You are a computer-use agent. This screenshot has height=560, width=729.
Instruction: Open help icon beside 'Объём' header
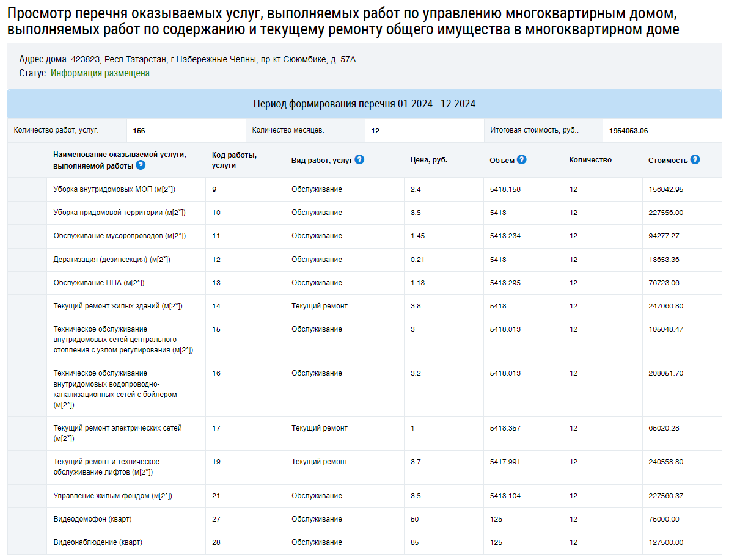(522, 159)
